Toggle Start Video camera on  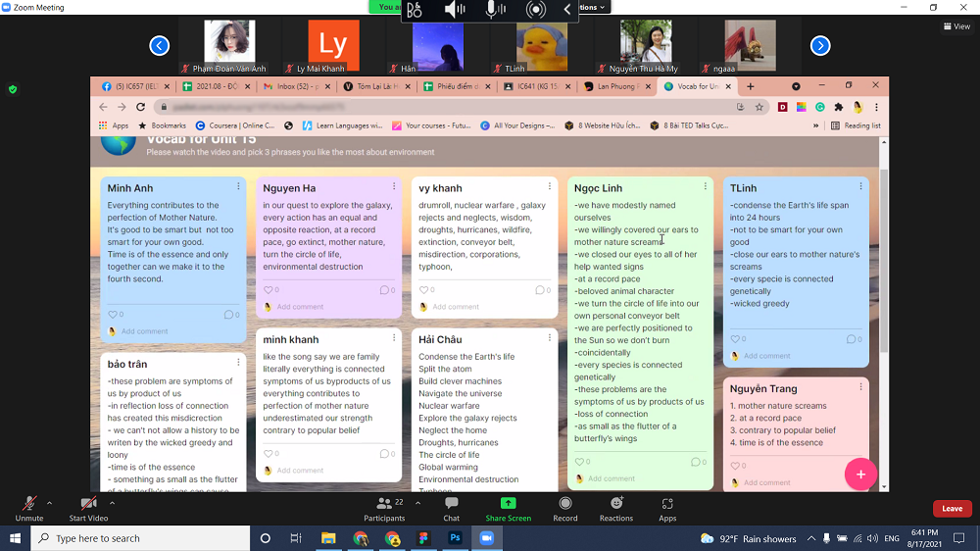[x=88, y=504]
